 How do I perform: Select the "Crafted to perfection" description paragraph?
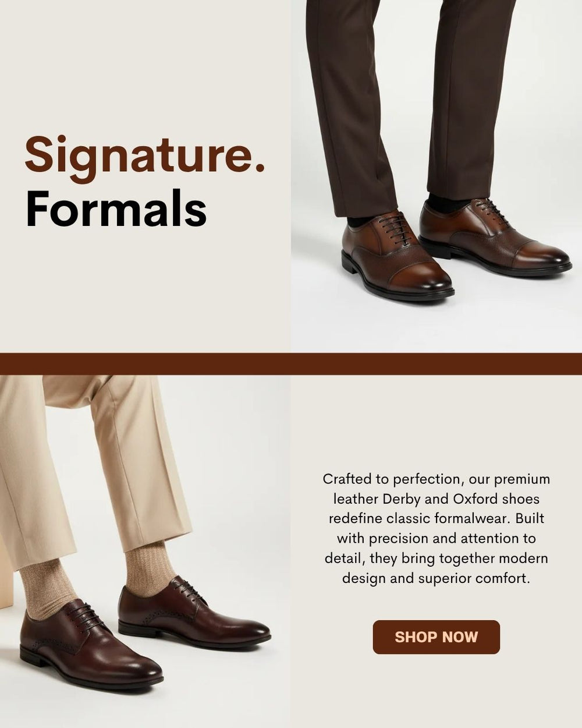(x=436, y=529)
